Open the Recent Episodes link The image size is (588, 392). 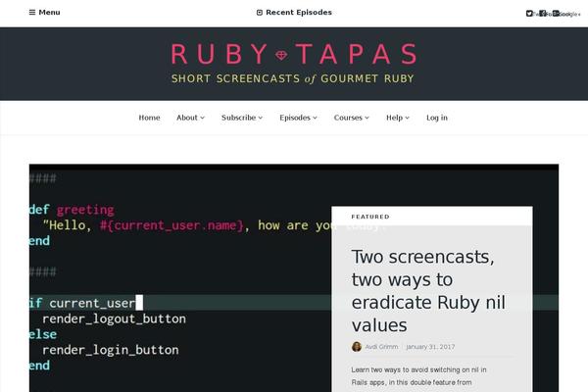pos(299,13)
